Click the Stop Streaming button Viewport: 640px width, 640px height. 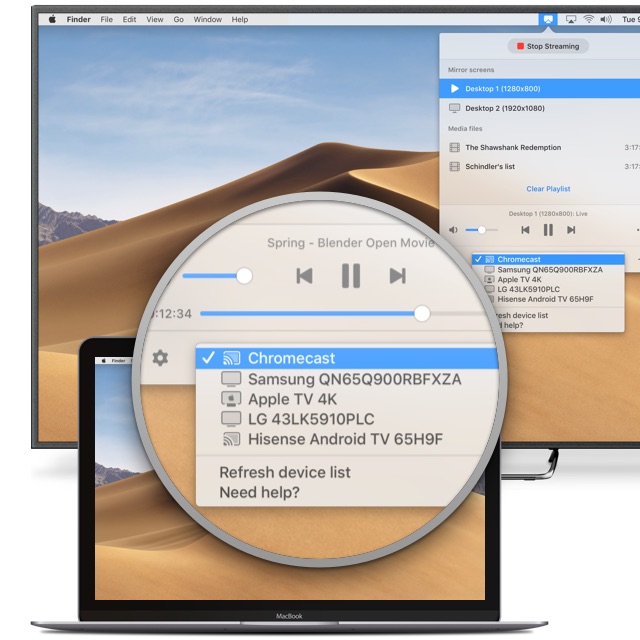pos(548,46)
